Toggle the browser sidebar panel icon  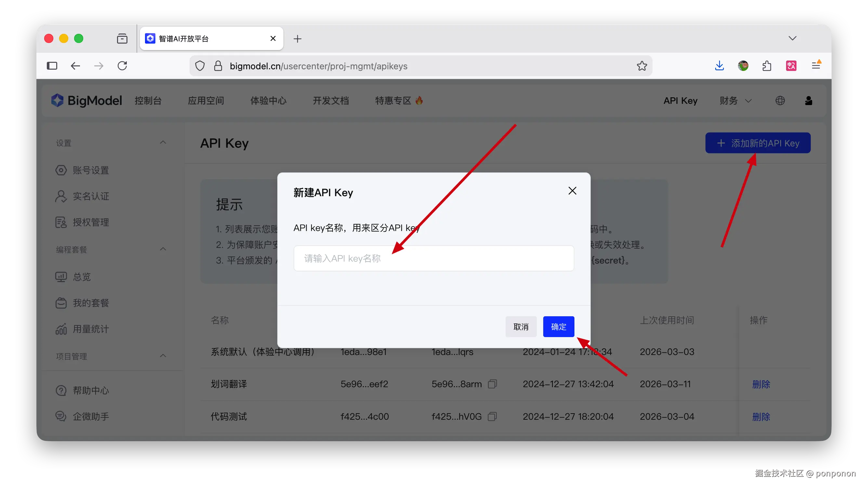52,66
